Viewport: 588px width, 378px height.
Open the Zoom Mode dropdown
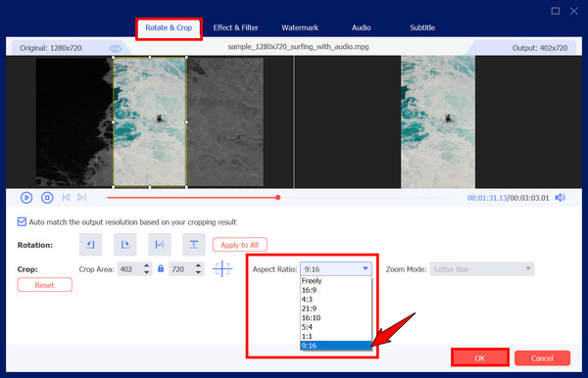(482, 269)
